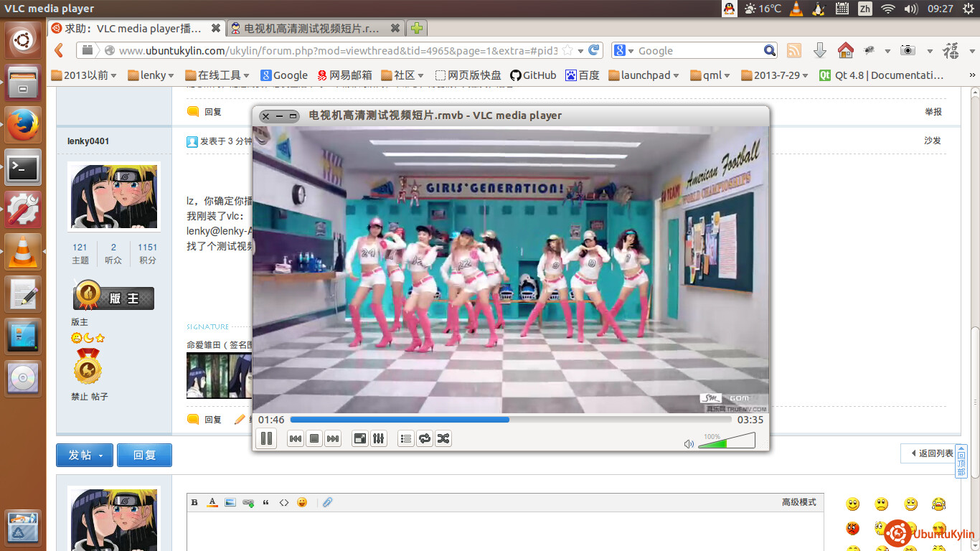Stop the video in VLC
Image resolution: width=980 pixels, height=551 pixels.
click(314, 438)
